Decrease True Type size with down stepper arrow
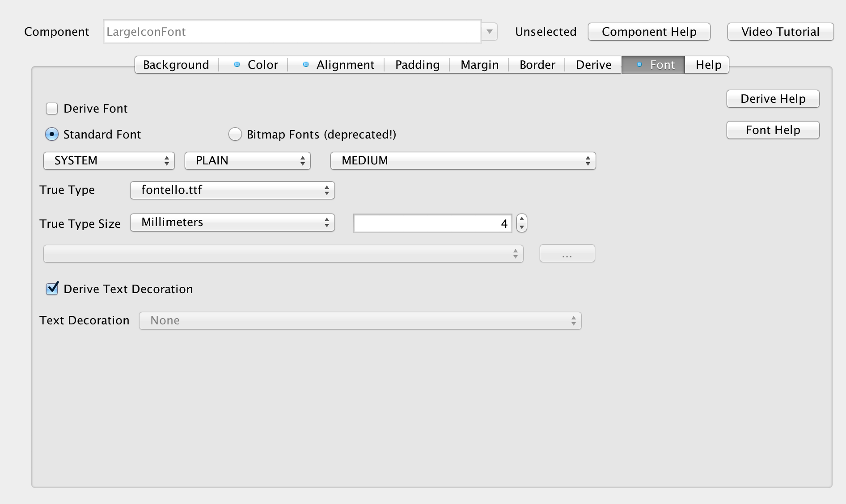This screenshot has height=504, width=846. pyautogui.click(x=522, y=227)
